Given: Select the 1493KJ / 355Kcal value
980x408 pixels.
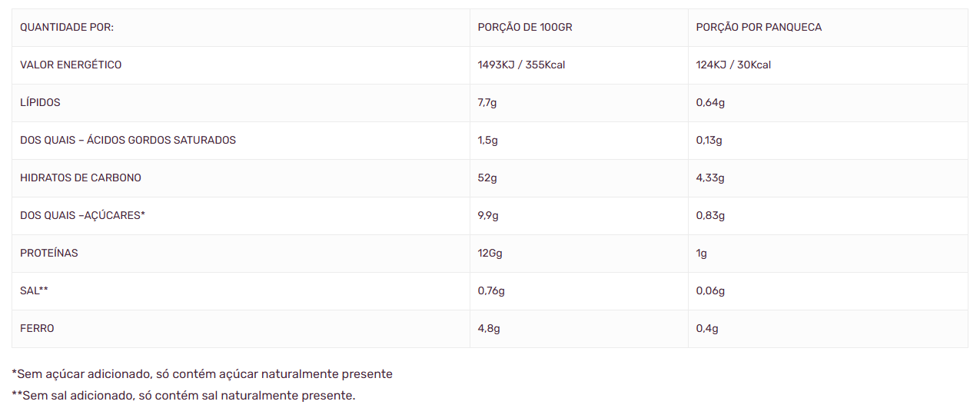Looking at the screenshot, I should (x=521, y=65).
